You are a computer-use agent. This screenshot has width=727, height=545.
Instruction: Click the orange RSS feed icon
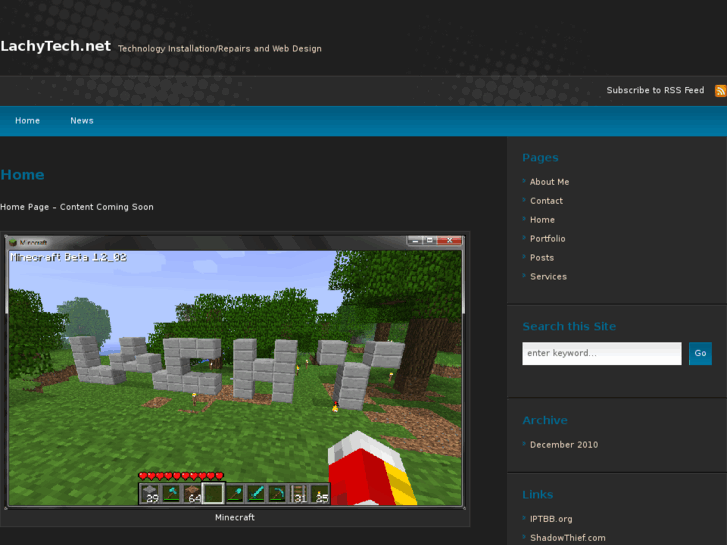click(x=721, y=90)
